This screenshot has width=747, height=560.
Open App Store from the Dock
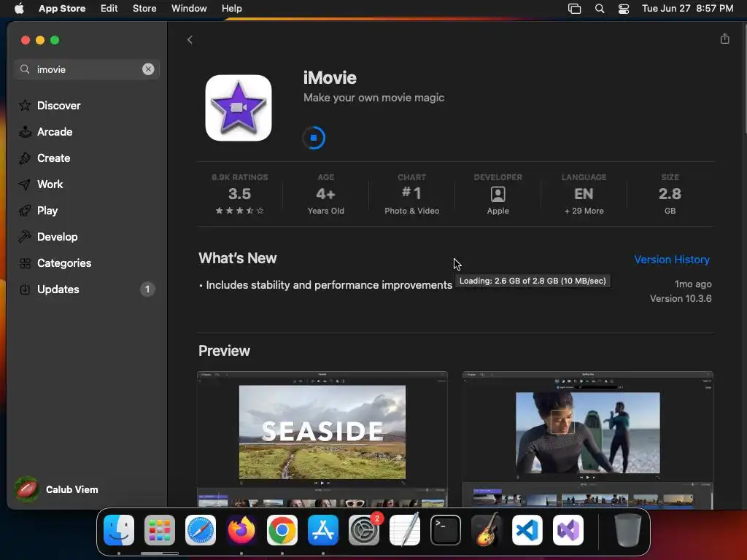tap(323, 530)
